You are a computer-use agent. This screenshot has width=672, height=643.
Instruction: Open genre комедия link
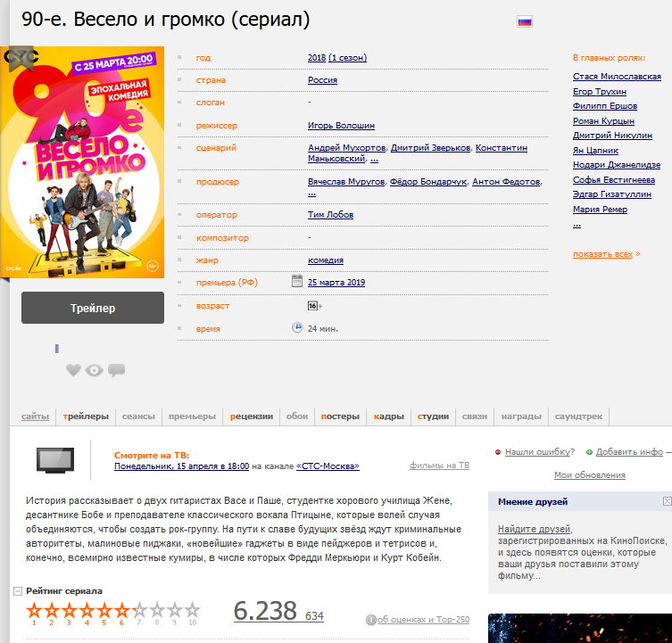click(x=326, y=260)
